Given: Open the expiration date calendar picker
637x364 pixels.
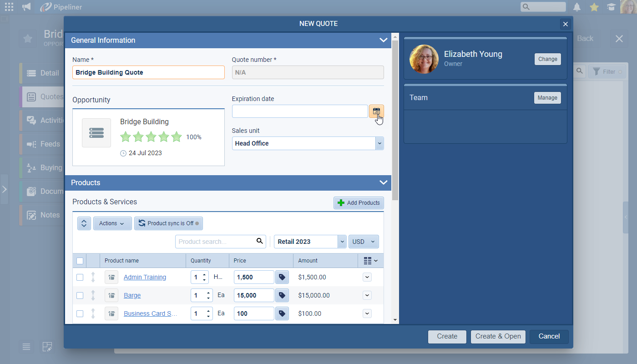Looking at the screenshot, I should coord(376,111).
